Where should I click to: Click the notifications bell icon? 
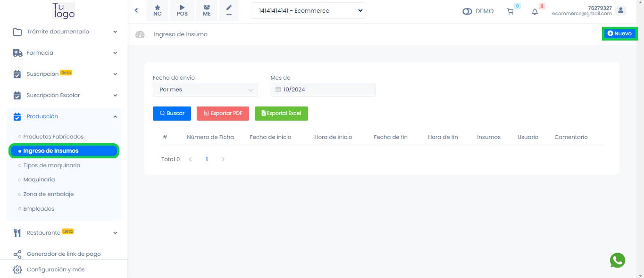coord(535,12)
